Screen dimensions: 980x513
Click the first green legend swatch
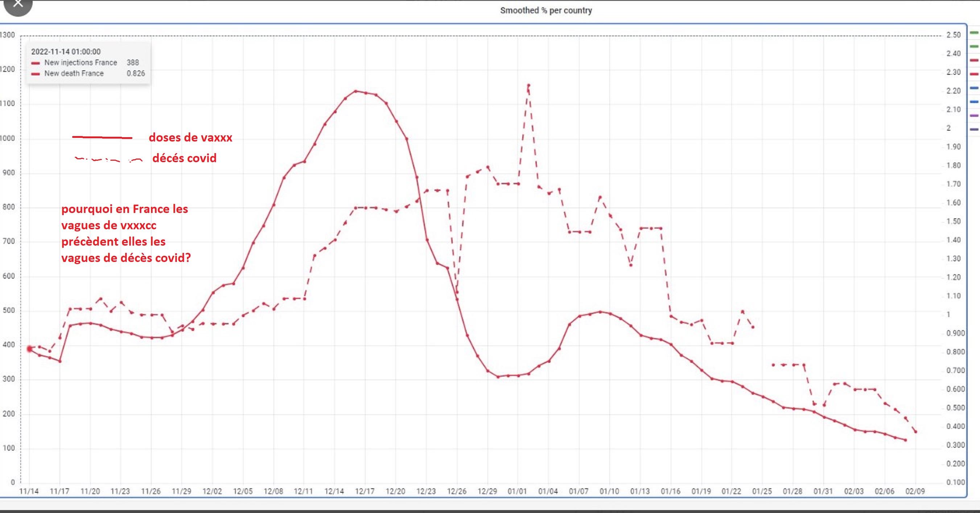pos(974,33)
